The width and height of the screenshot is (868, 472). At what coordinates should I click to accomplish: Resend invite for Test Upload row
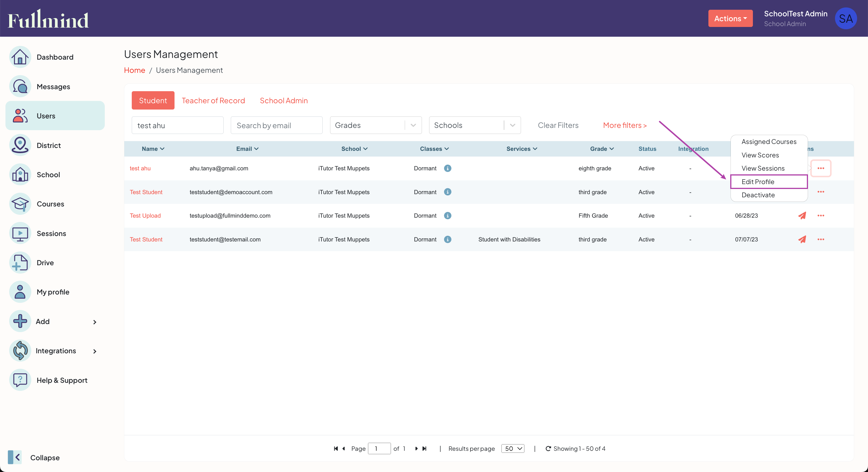point(802,216)
